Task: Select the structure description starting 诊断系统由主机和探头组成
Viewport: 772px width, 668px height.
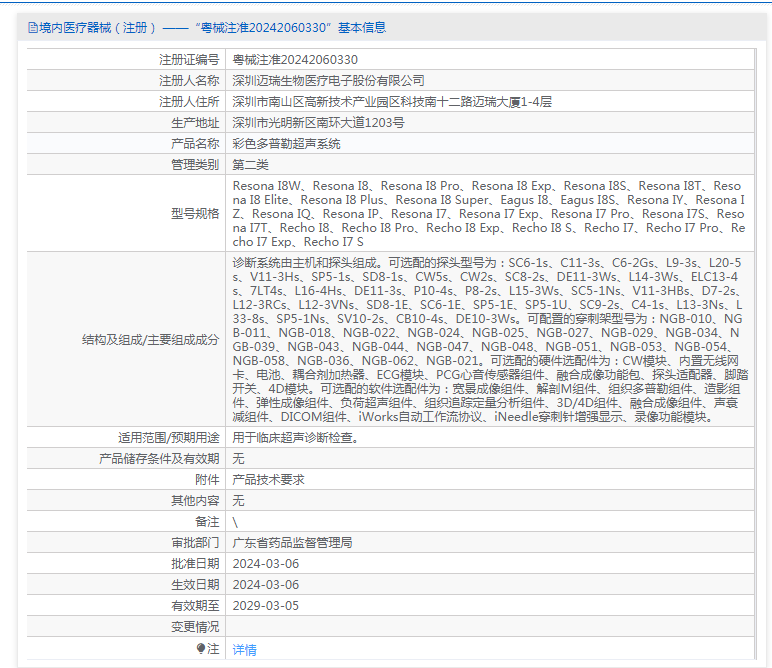Action: 490,340
